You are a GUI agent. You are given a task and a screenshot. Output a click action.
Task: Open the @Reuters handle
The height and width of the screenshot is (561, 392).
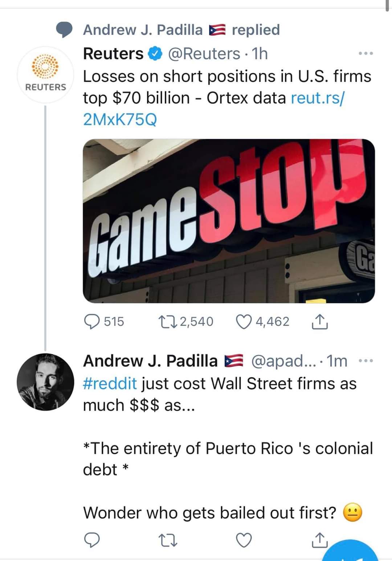(204, 54)
